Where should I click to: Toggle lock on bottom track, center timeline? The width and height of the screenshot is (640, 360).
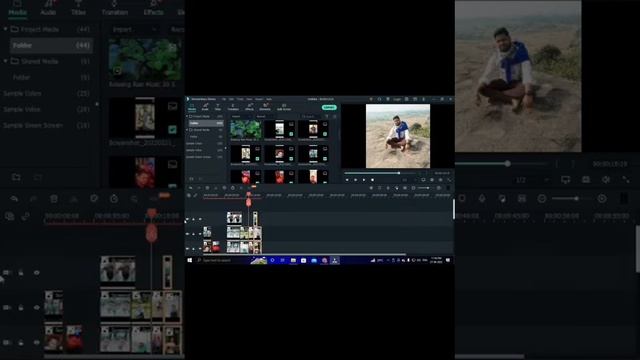(x=193, y=249)
